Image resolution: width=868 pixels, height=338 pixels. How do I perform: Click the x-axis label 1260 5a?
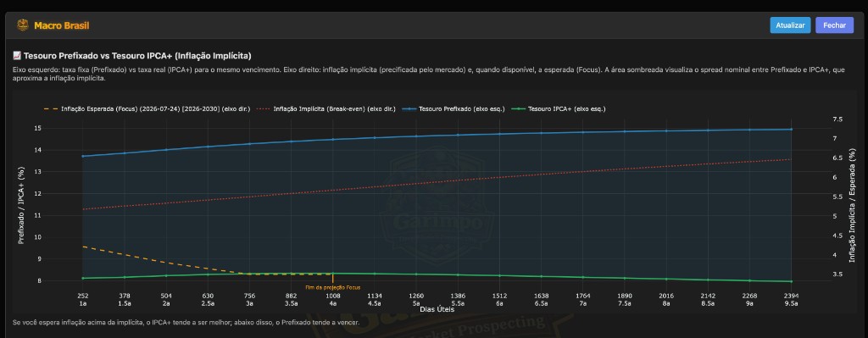point(416,299)
